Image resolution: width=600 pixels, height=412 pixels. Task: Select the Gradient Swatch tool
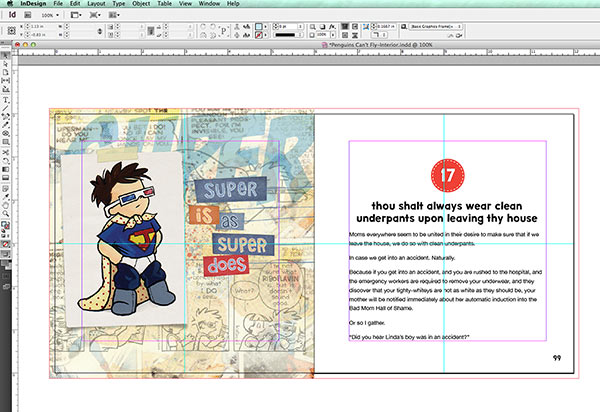tap(5, 169)
